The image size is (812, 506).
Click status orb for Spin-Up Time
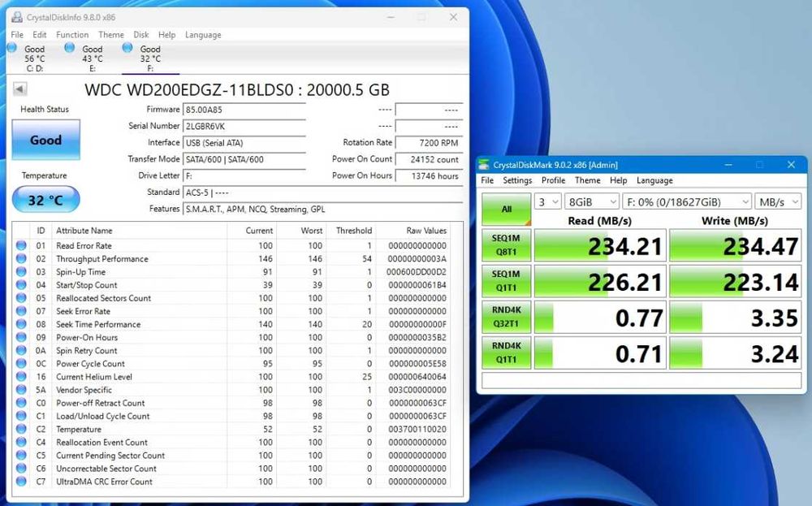(21, 272)
